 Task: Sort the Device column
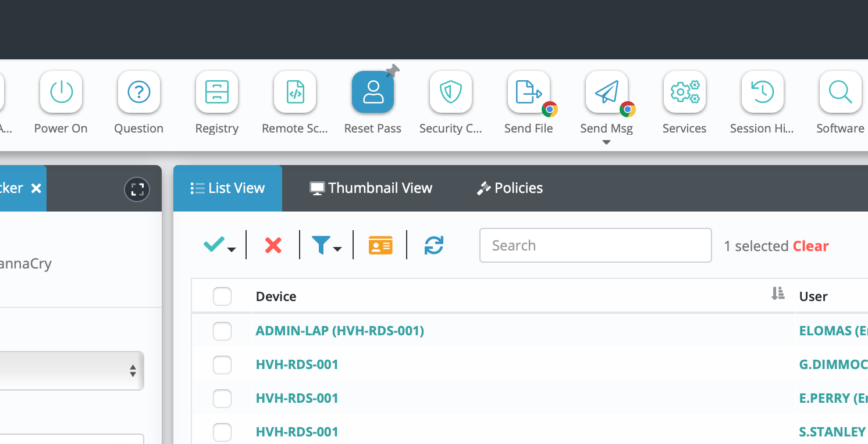click(x=778, y=294)
